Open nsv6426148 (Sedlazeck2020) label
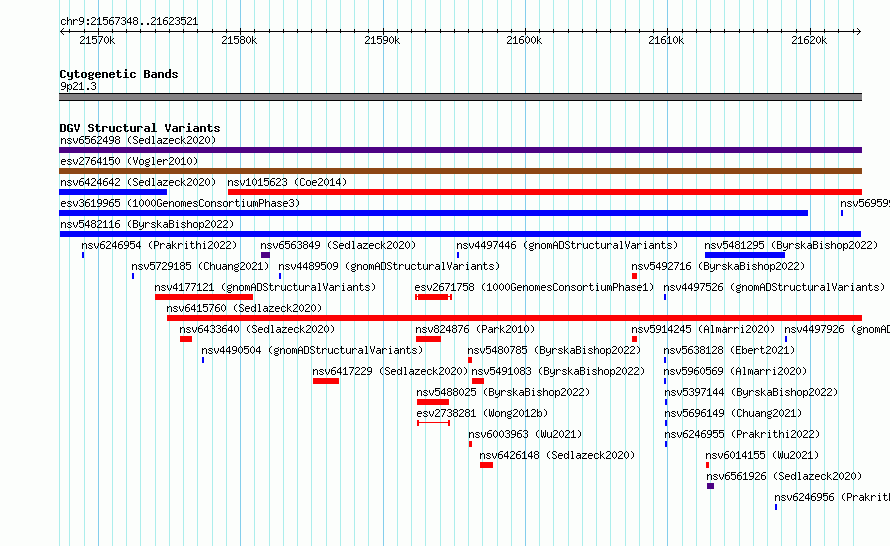Screen dimensions: 890x546 (557, 455)
